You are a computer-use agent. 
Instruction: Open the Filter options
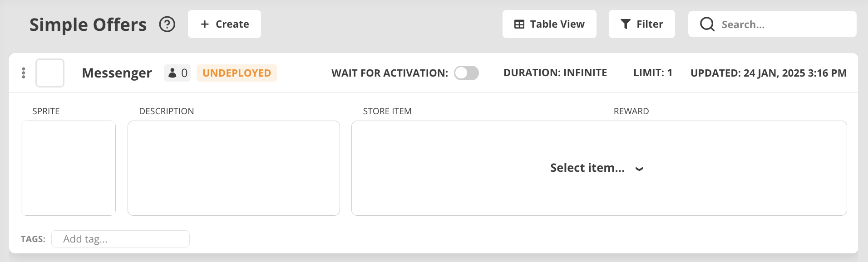641,24
